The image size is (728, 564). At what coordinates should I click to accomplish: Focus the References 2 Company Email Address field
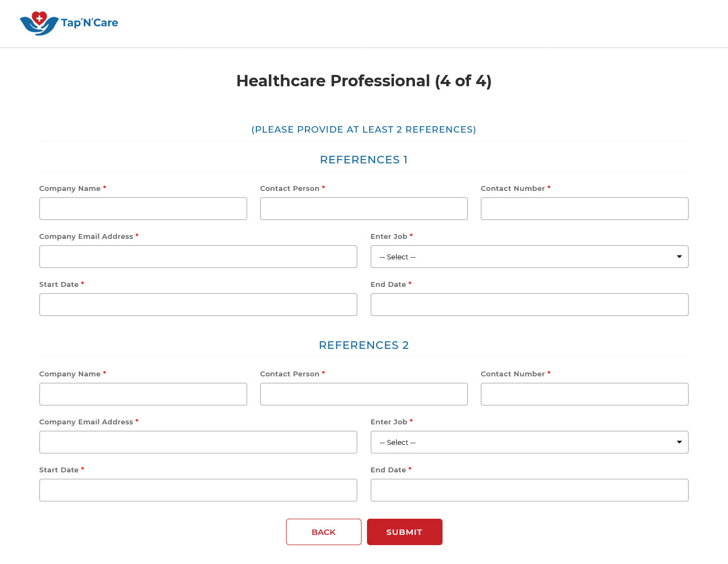pyautogui.click(x=198, y=442)
